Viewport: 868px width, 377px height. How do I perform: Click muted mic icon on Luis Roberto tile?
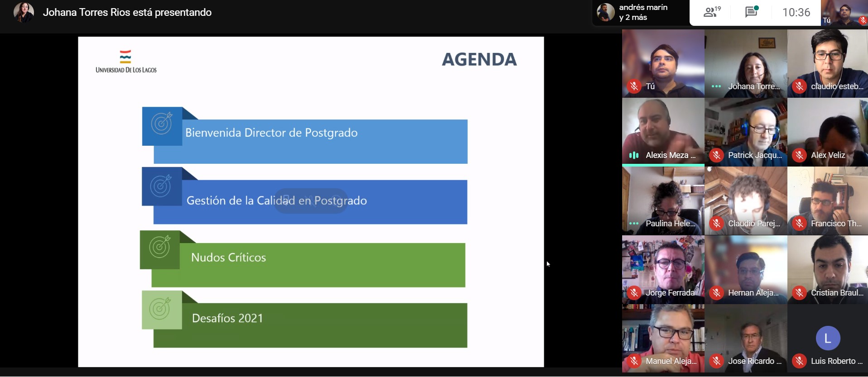pyautogui.click(x=799, y=361)
